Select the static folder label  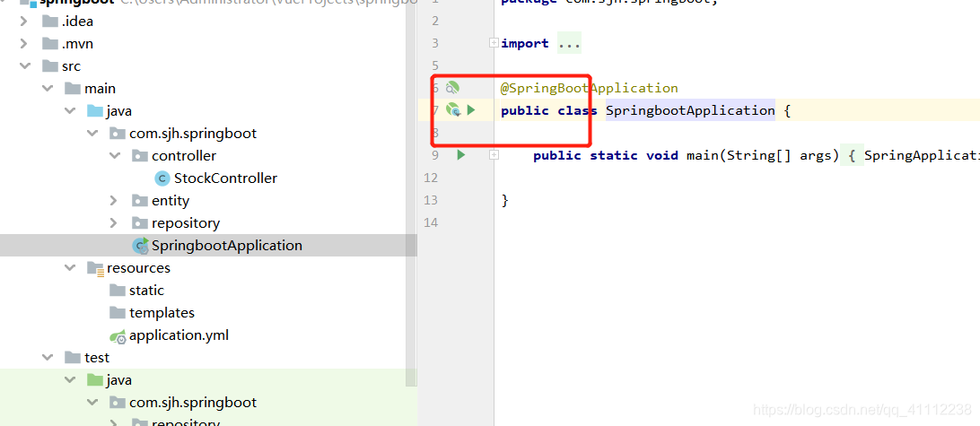[146, 291]
